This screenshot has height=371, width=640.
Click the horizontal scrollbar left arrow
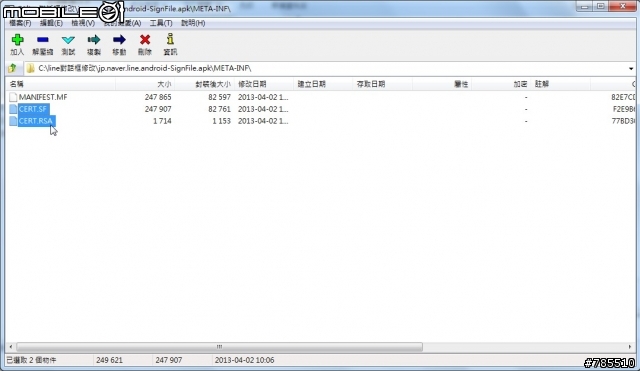[x=11, y=347]
